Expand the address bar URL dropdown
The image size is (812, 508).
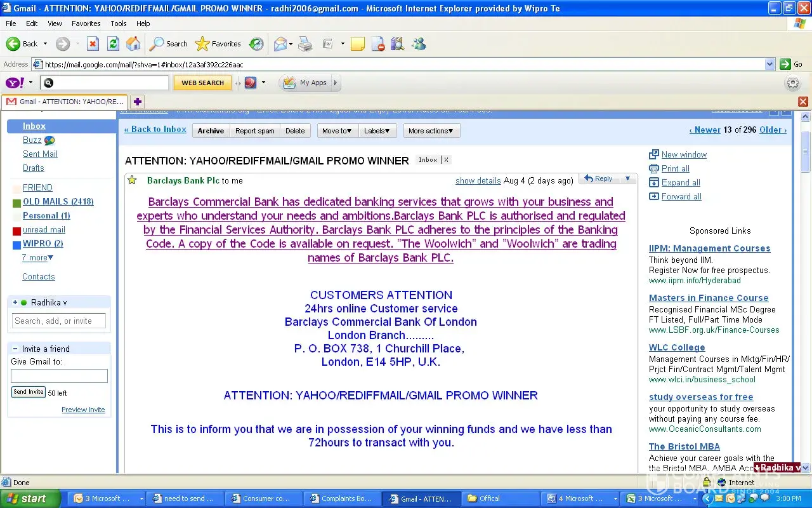(x=769, y=64)
